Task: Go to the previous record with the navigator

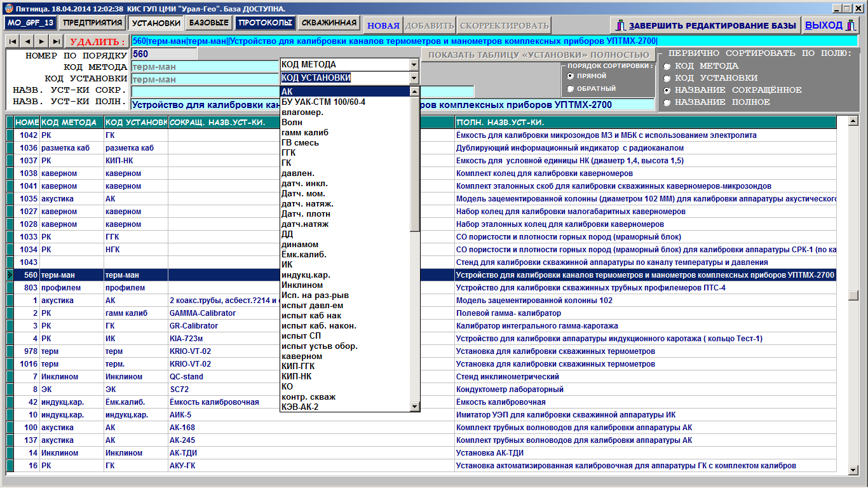Action: [x=27, y=41]
